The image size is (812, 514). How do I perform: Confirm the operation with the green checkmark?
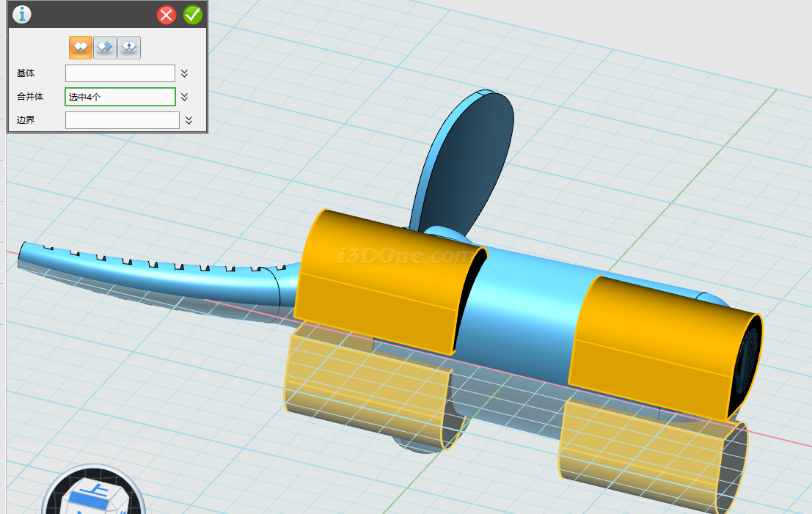(193, 15)
